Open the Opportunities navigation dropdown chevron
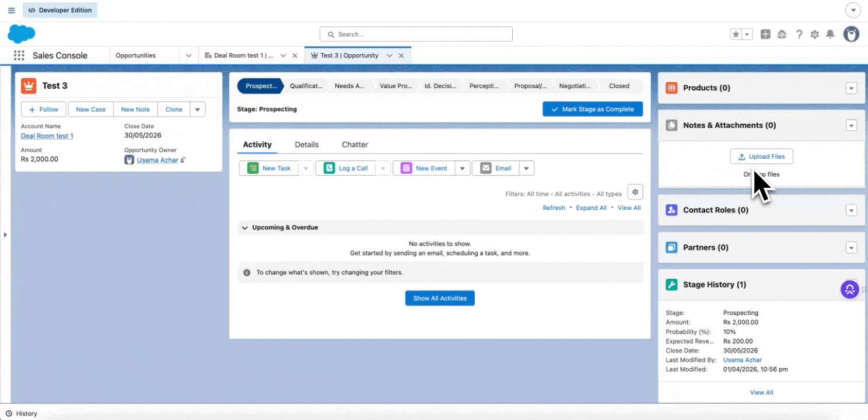The image size is (868, 420). [188, 55]
